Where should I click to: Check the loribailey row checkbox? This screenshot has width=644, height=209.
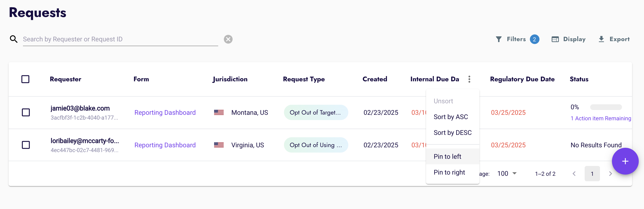point(26,145)
